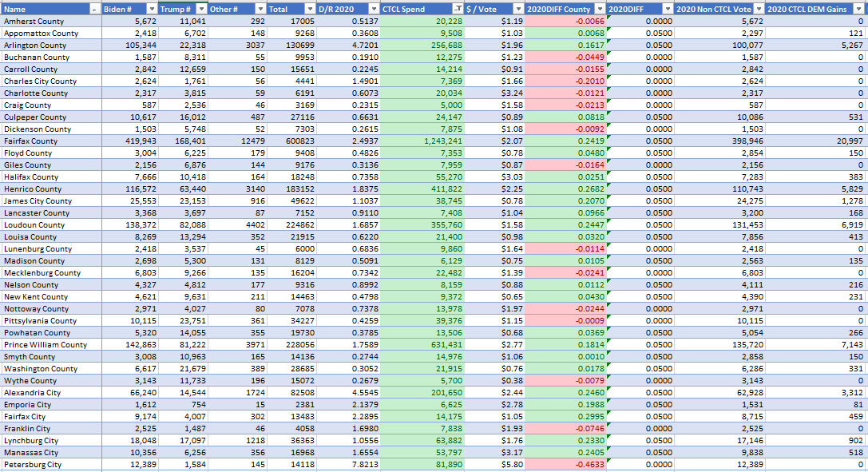
Task: Click Fairfax County's DEM gains 20,997
Action: (x=815, y=141)
